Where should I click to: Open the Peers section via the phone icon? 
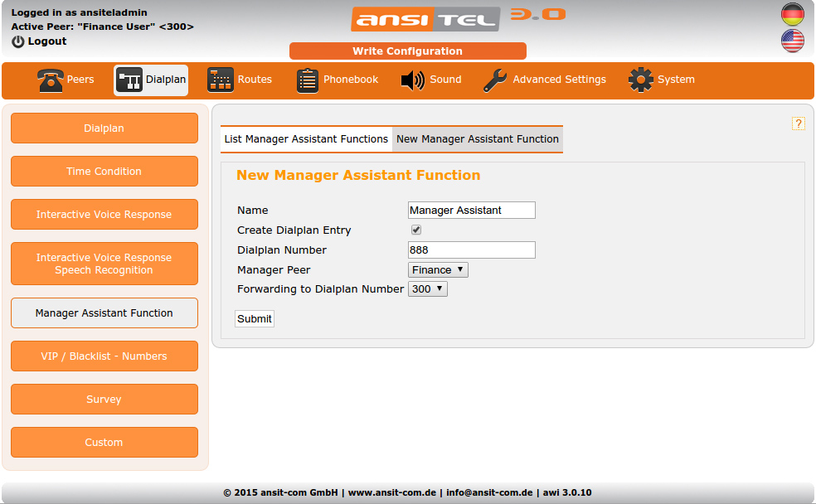[50, 80]
